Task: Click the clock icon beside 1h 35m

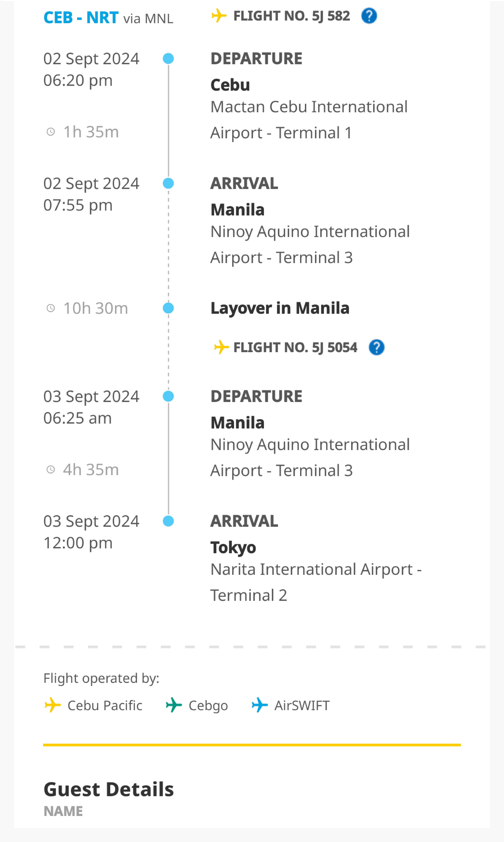Action: [51, 132]
